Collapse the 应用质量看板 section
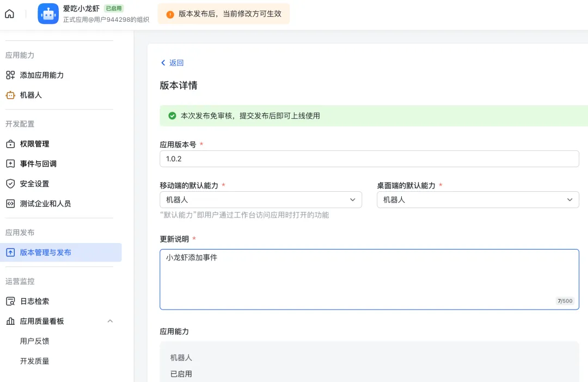 coord(110,321)
